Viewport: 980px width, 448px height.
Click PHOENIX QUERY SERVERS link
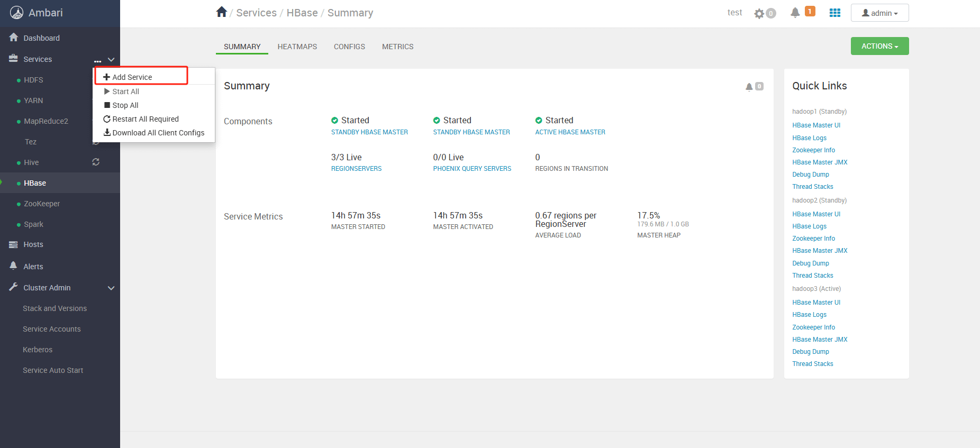pos(472,169)
